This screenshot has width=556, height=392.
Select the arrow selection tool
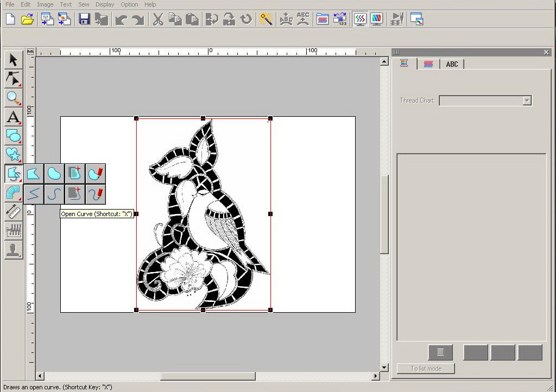coord(13,60)
